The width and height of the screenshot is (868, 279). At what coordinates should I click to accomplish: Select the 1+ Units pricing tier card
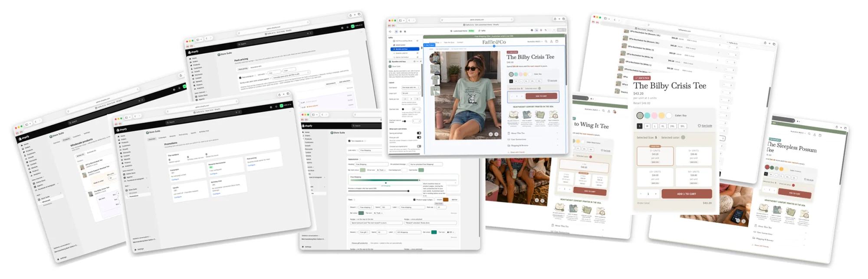pos(655,156)
